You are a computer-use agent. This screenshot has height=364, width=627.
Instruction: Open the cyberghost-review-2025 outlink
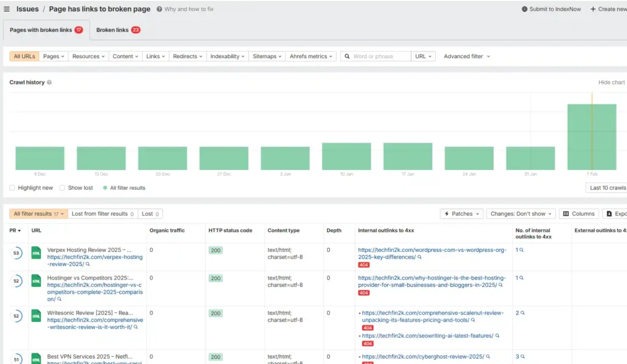coord(422,357)
